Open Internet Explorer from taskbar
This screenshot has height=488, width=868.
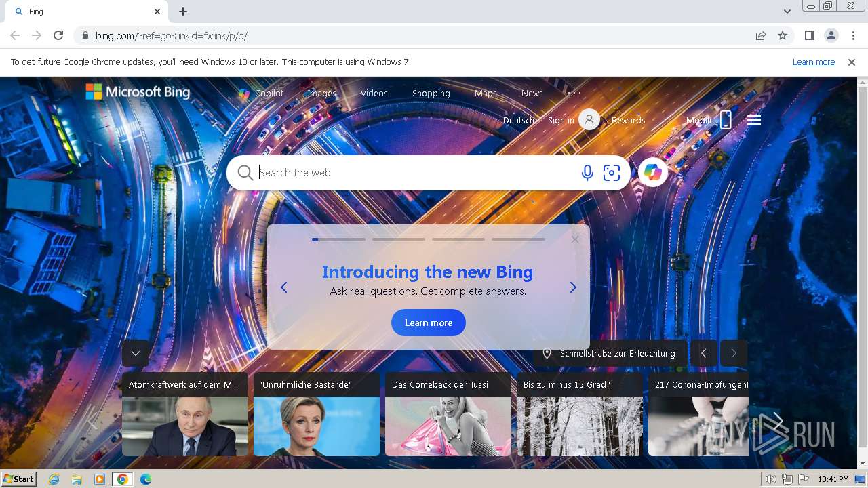tap(54, 479)
